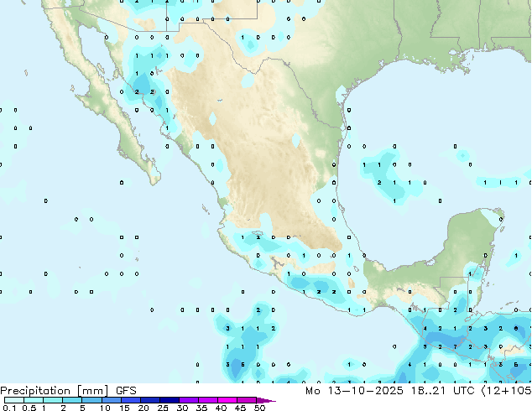Click the 45–50 mm legend swatch
The height and width of the screenshot is (411, 532).
pos(247,400)
